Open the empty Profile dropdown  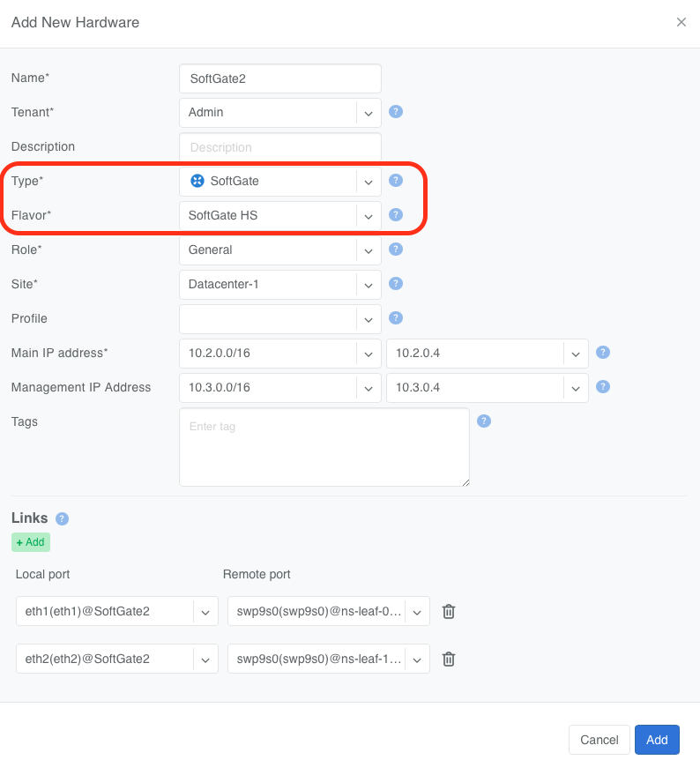(279, 319)
